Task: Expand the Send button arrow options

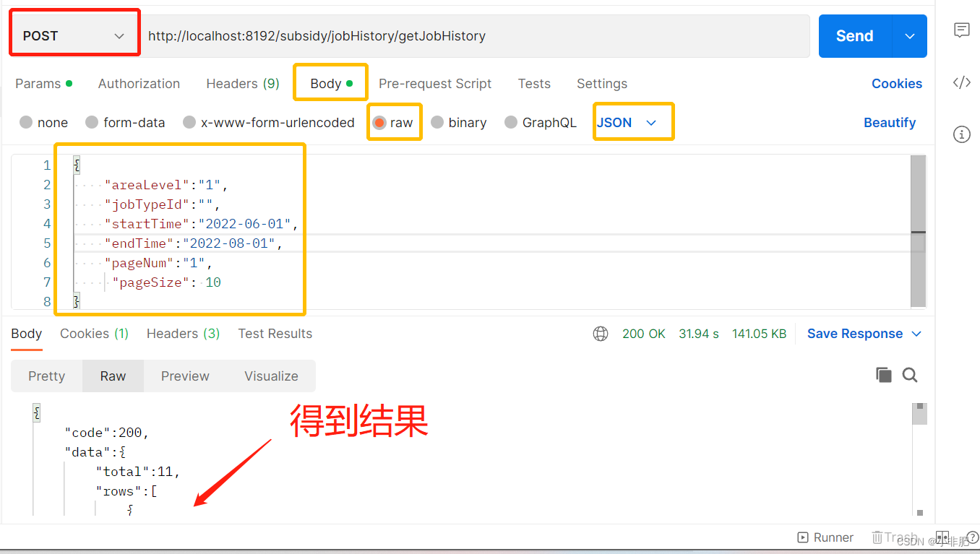Action: point(910,36)
